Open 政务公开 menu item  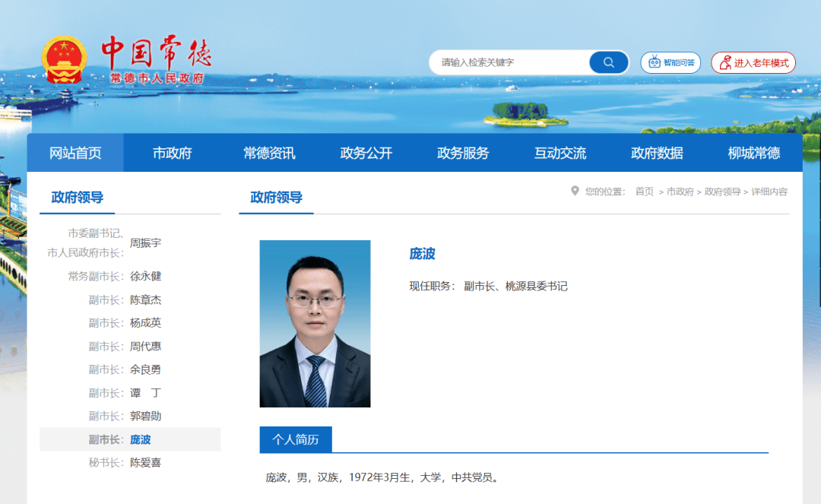[366, 153]
